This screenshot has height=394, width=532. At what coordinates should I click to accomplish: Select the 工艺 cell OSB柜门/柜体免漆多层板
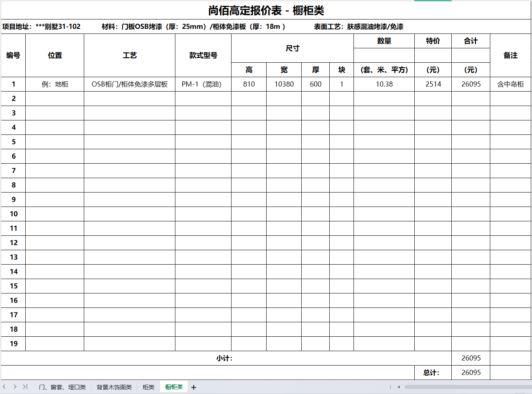click(129, 84)
